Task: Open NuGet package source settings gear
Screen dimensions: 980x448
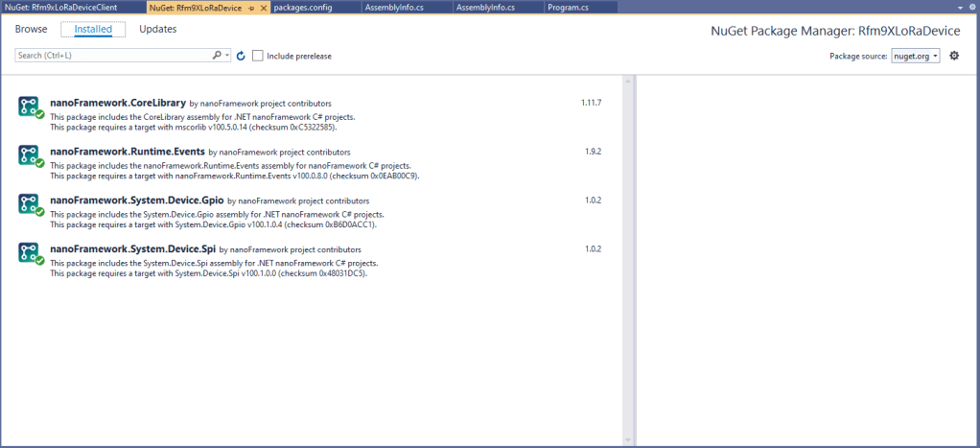Action: pos(954,56)
